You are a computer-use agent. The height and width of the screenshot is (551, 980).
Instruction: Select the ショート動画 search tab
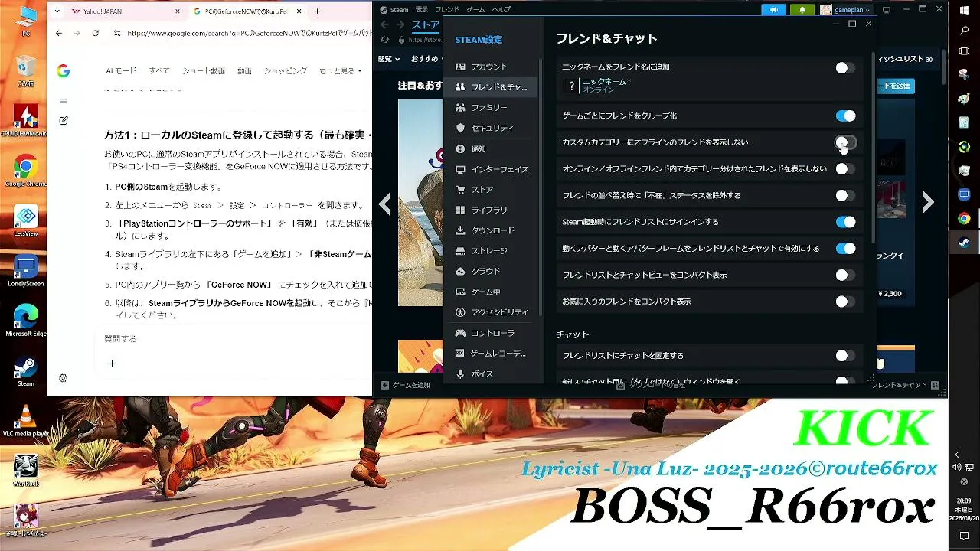[x=204, y=71]
